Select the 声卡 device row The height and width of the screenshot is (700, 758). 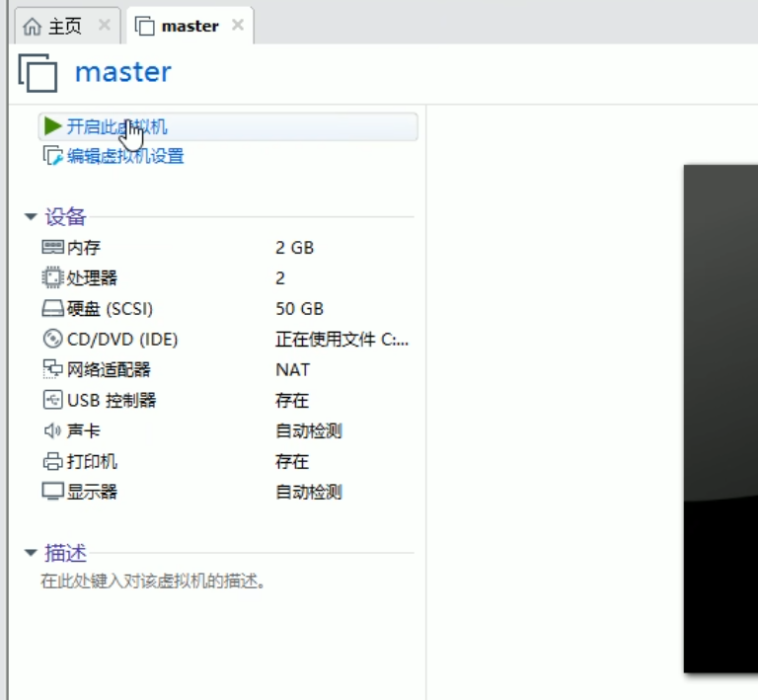click(x=226, y=430)
